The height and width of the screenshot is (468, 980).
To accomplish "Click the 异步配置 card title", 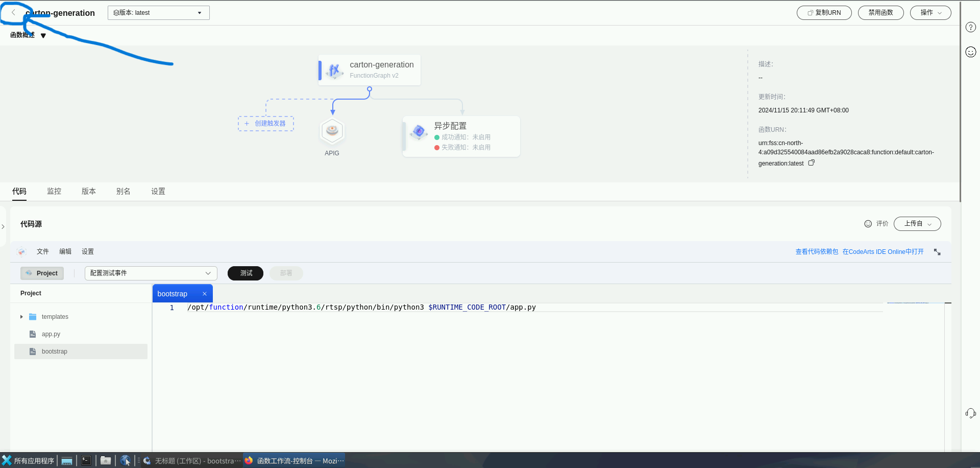I will coord(450,126).
